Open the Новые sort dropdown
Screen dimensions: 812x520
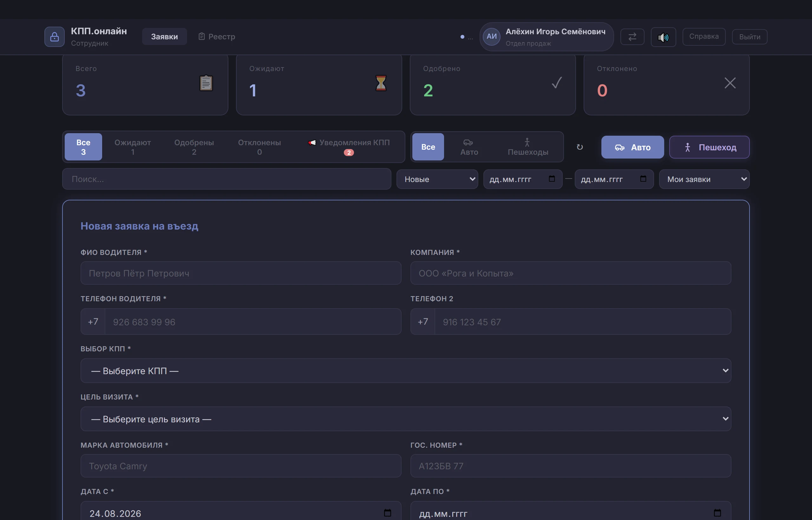pos(437,179)
